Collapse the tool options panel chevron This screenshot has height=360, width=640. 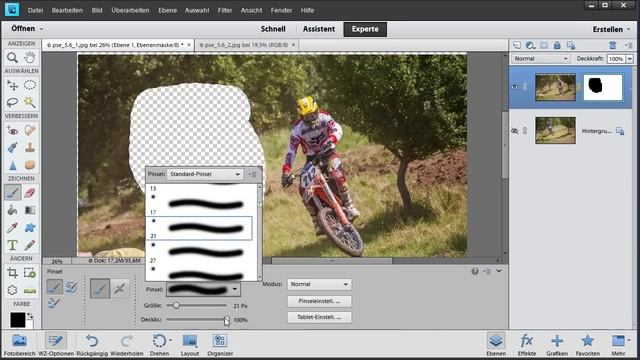(x=499, y=271)
